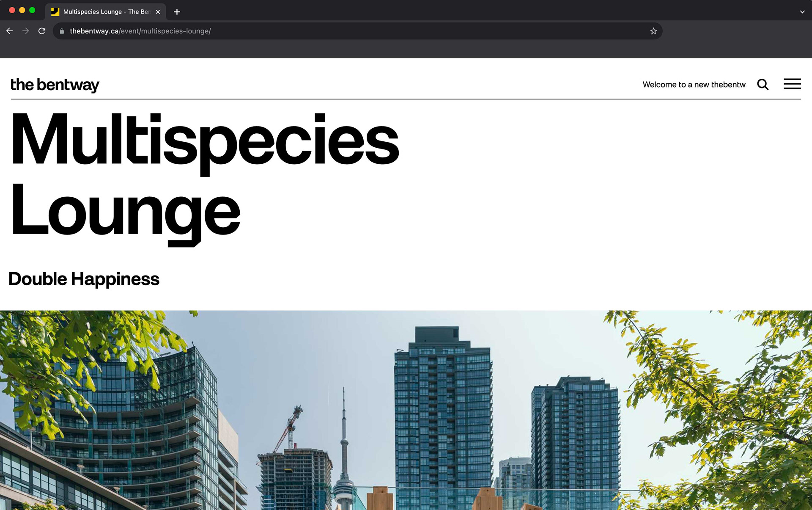
Task: Focus the address bar URL field
Action: [357, 31]
